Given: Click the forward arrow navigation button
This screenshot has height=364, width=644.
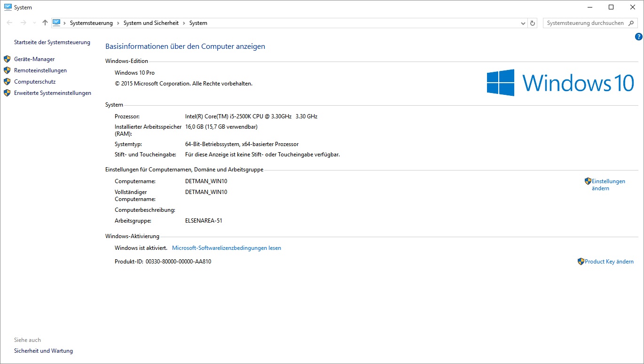Looking at the screenshot, I should point(23,23).
